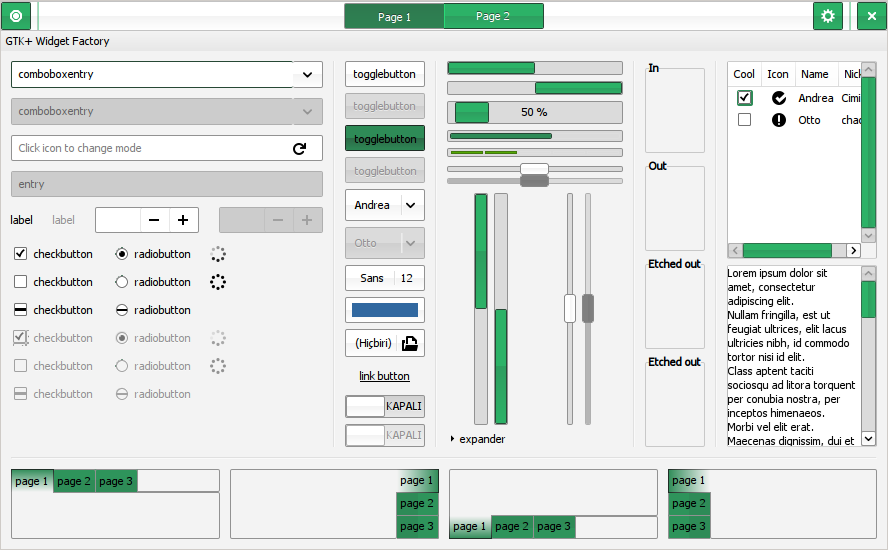Image resolution: width=888 pixels, height=550 pixels.
Task: Focus the comboboxentry text field
Action: click(x=152, y=75)
